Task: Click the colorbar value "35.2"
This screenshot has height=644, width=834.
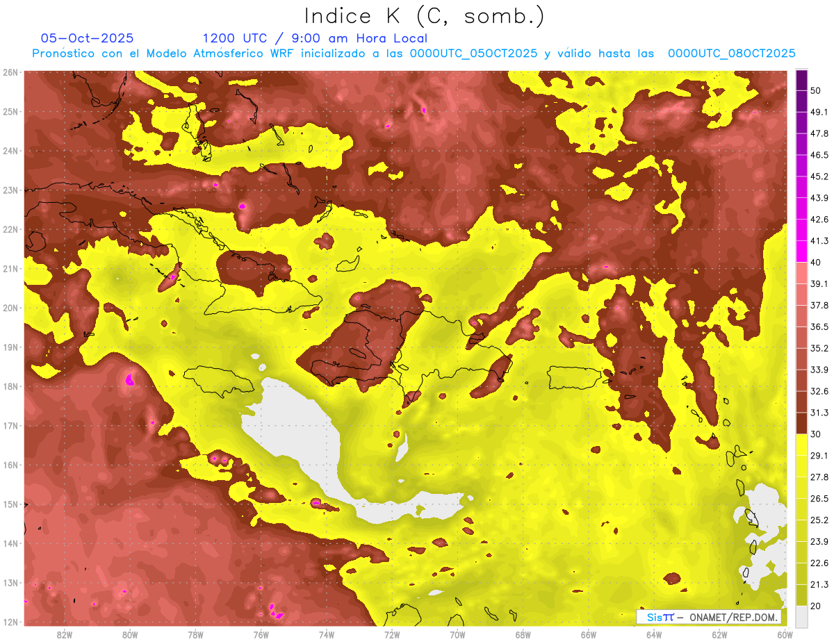Action: click(819, 348)
